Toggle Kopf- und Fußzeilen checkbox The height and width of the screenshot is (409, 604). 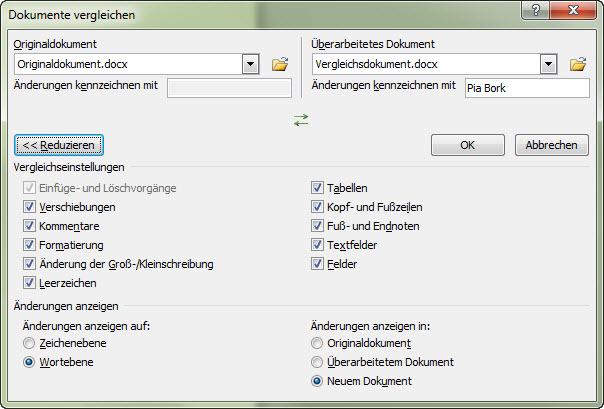tap(317, 207)
